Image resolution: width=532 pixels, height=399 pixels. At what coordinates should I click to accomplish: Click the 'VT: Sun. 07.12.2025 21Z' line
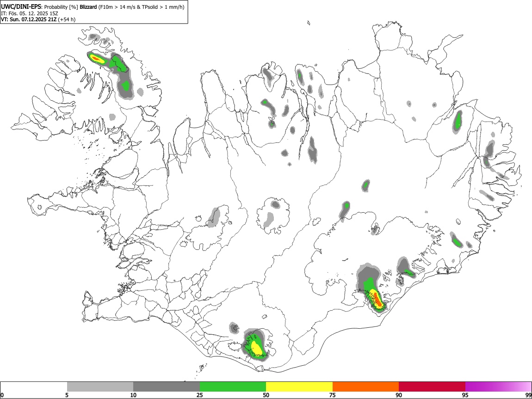(29, 19)
